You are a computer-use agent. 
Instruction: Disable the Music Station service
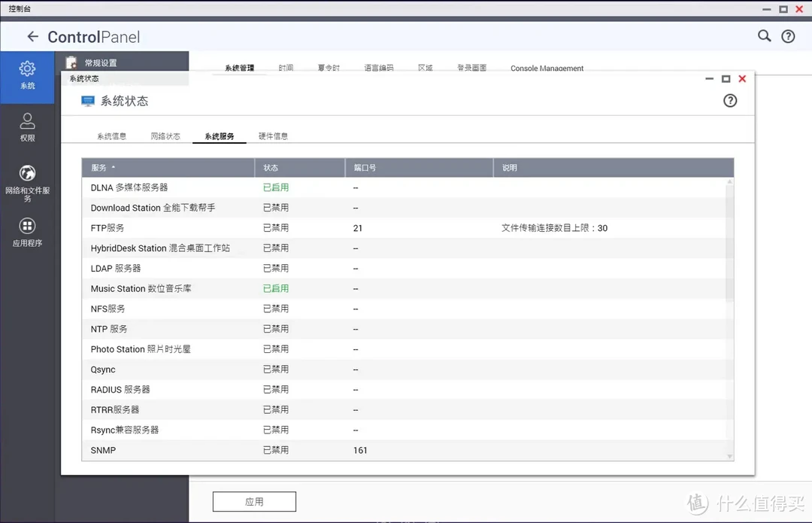click(276, 288)
